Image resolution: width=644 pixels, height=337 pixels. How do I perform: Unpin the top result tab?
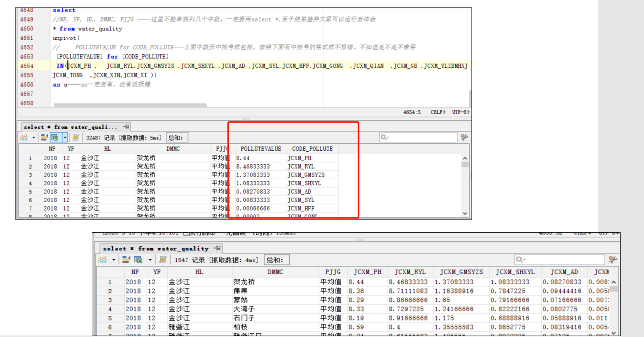click(126, 126)
